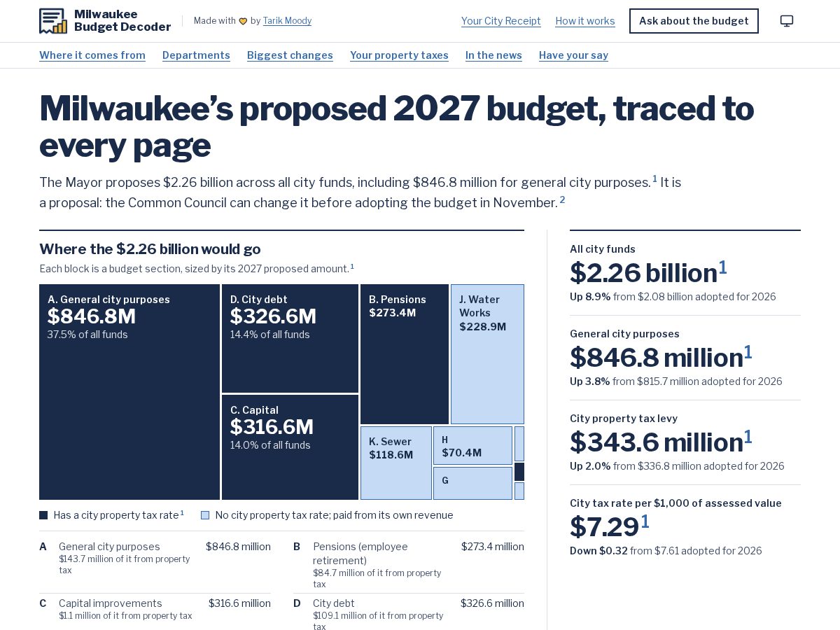Click the yellow heart icon in header
Viewport: 840px width, 630px height.
pyautogui.click(x=243, y=21)
